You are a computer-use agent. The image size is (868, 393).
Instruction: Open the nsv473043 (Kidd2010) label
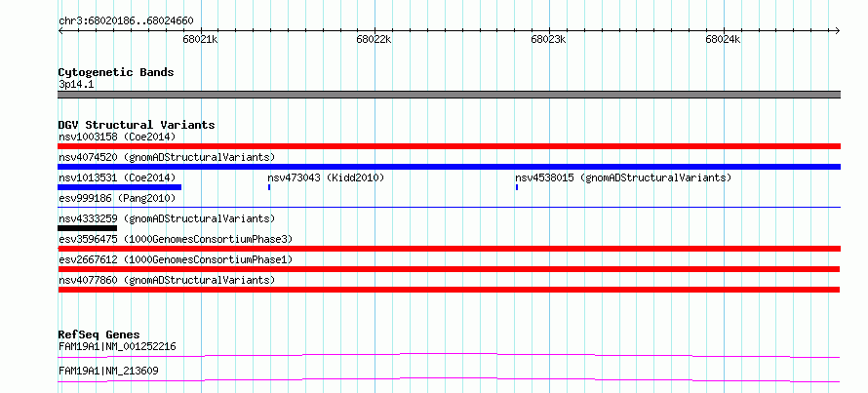326,177
